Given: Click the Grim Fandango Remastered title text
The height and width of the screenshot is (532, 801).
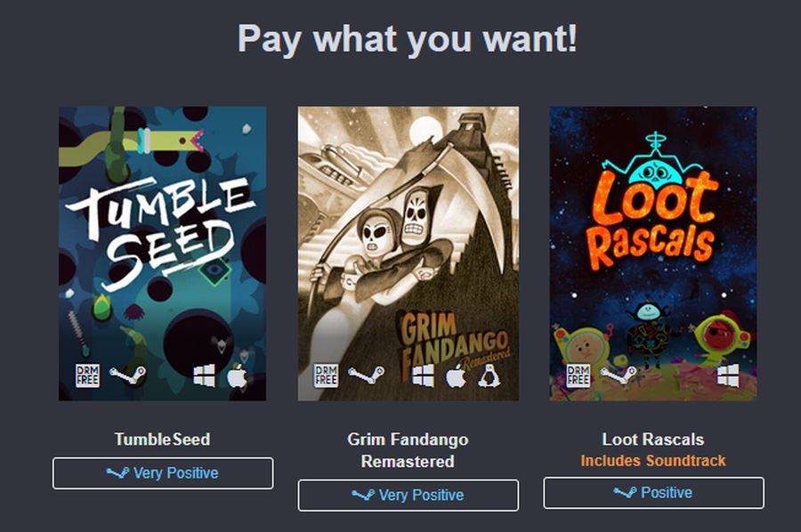Looking at the screenshot, I should pos(408,450).
